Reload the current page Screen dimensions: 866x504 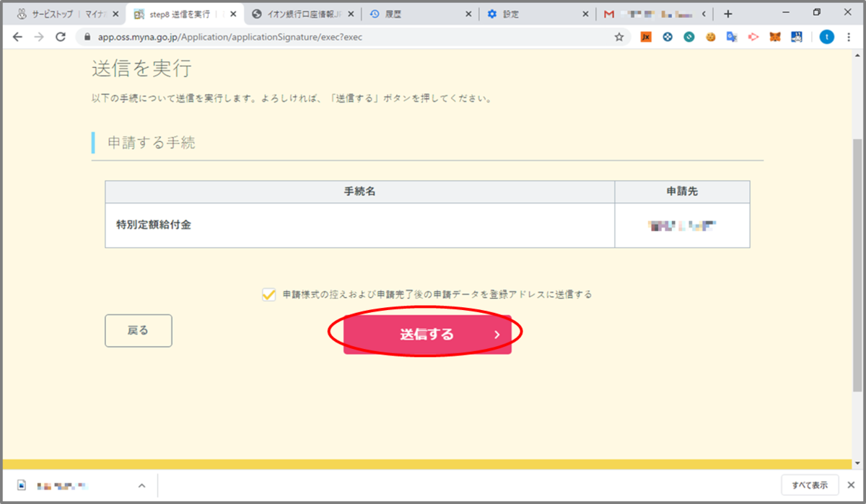point(59,37)
